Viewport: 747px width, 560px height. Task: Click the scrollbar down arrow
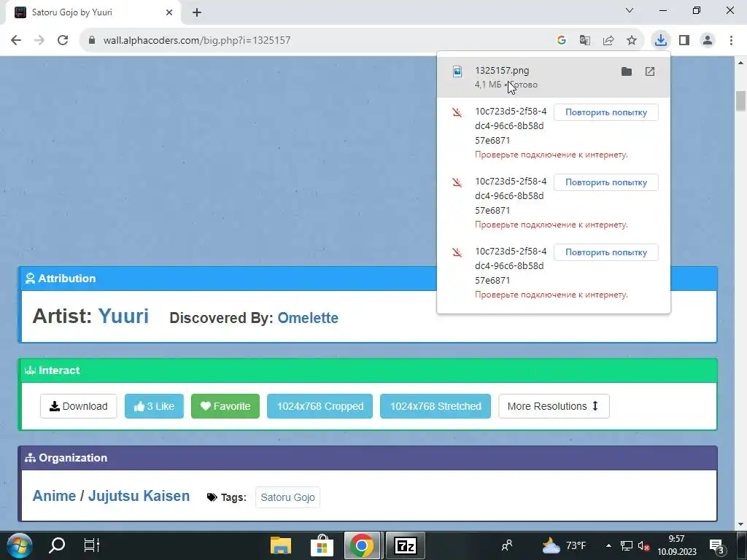point(741,524)
